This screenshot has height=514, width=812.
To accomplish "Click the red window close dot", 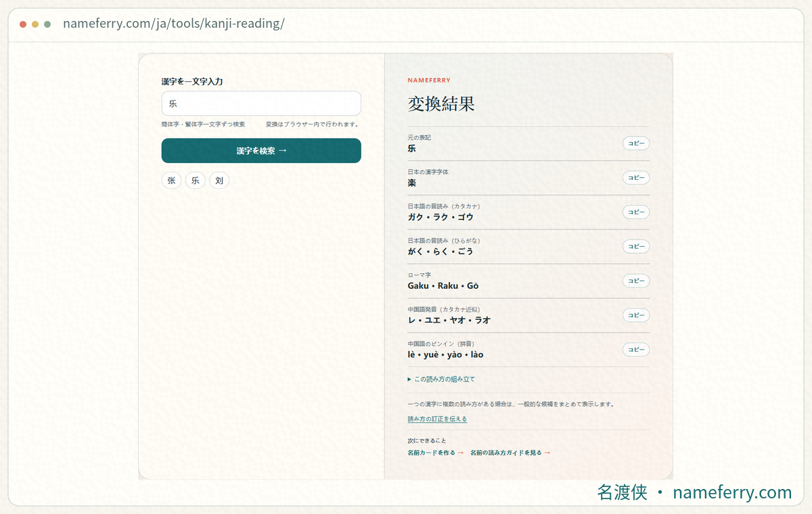I will click(23, 24).
